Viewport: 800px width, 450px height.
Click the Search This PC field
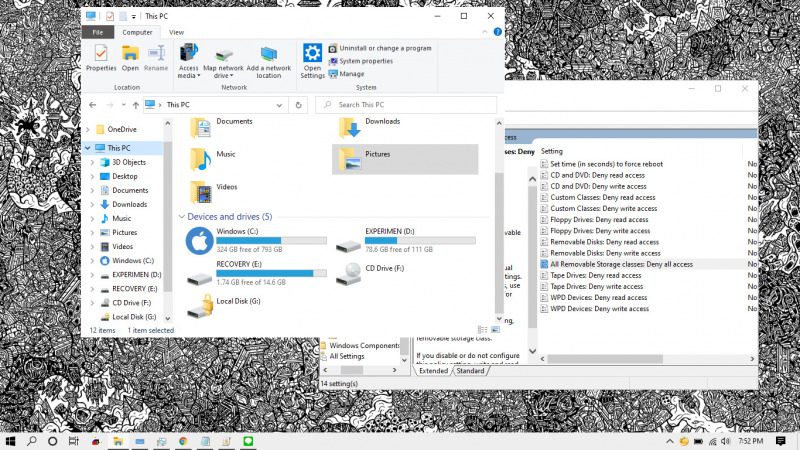(406, 105)
